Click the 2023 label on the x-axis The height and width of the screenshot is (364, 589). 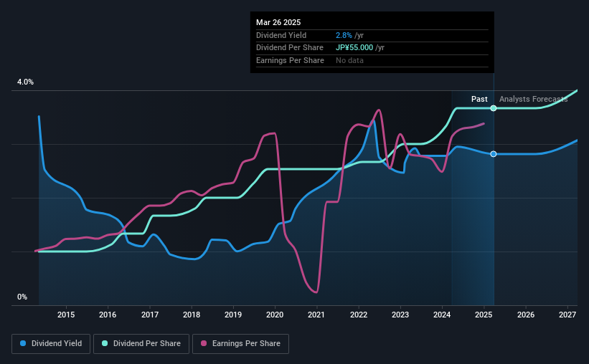(x=400, y=315)
